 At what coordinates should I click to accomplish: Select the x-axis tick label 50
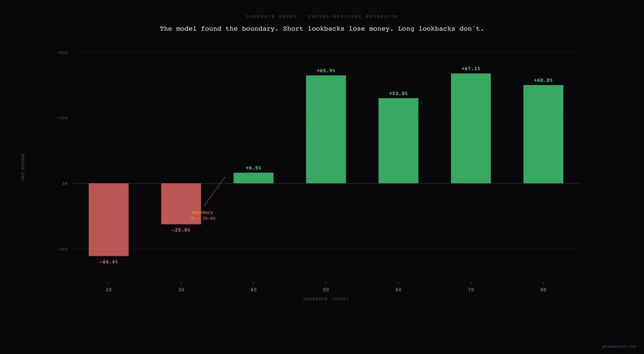(x=326, y=290)
